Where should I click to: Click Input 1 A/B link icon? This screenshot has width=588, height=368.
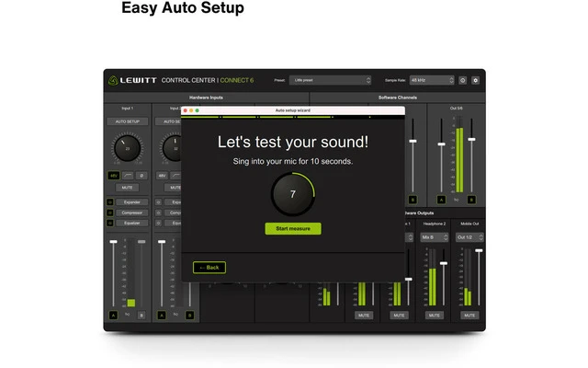click(x=128, y=315)
